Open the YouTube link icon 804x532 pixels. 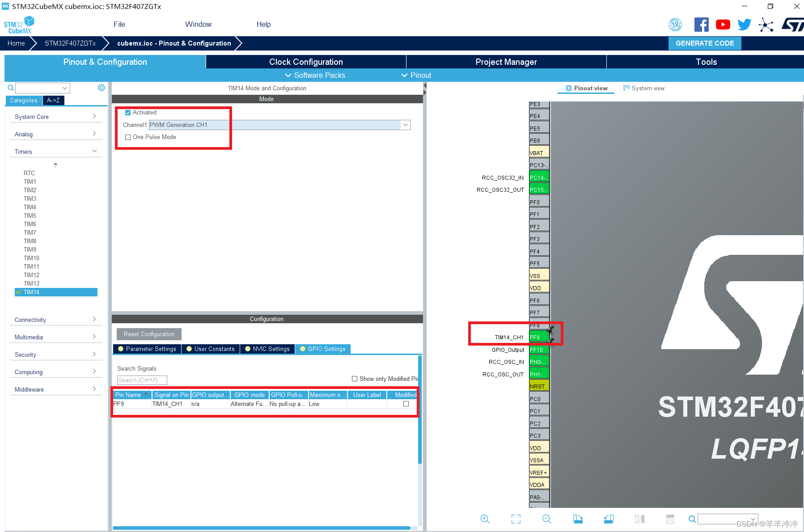723,25
